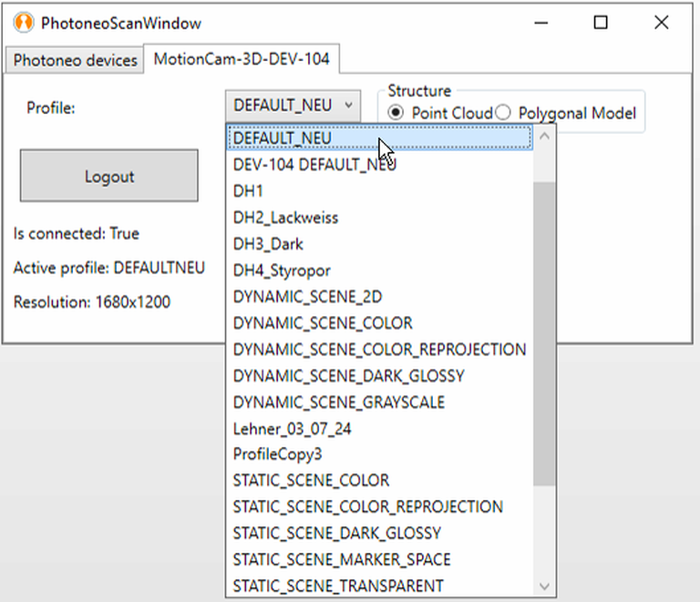Choose DEV-104 DEFAULT_NEU profile from list
The image size is (700, 602).
coord(380,165)
